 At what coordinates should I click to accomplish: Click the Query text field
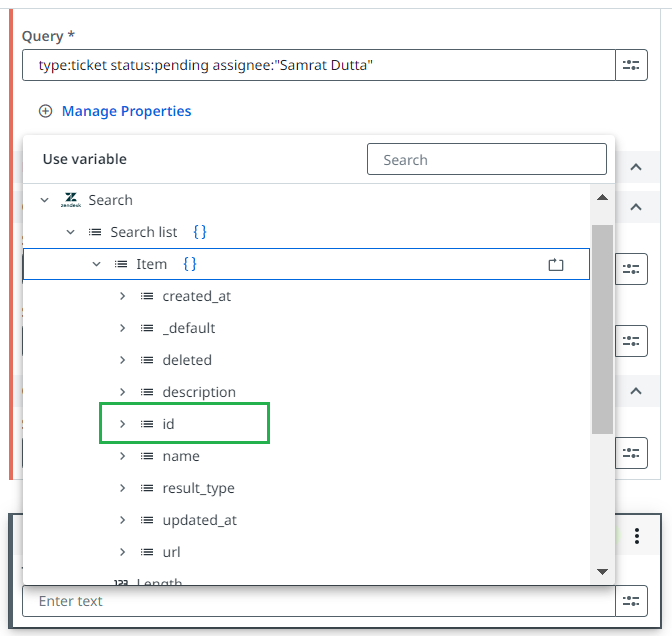click(x=318, y=65)
